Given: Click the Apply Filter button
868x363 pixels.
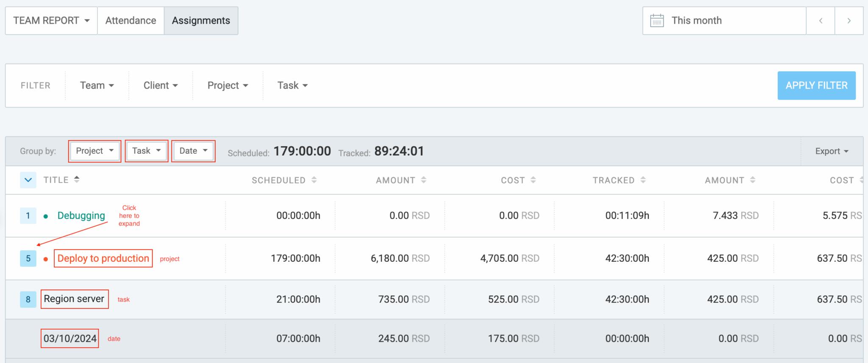Looking at the screenshot, I should 816,86.
